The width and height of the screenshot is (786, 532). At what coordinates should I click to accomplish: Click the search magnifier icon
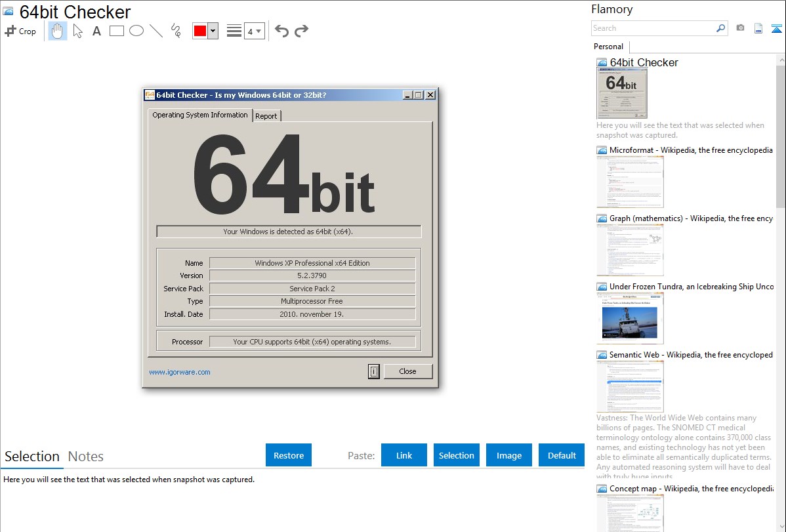pos(720,28)
